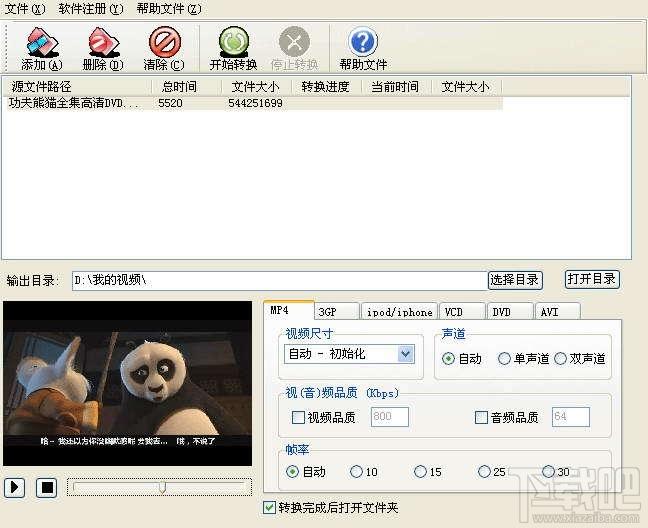Select frame rate 30 radio button
The height and width of the screenshot is (528, 648).
[548, 471]
